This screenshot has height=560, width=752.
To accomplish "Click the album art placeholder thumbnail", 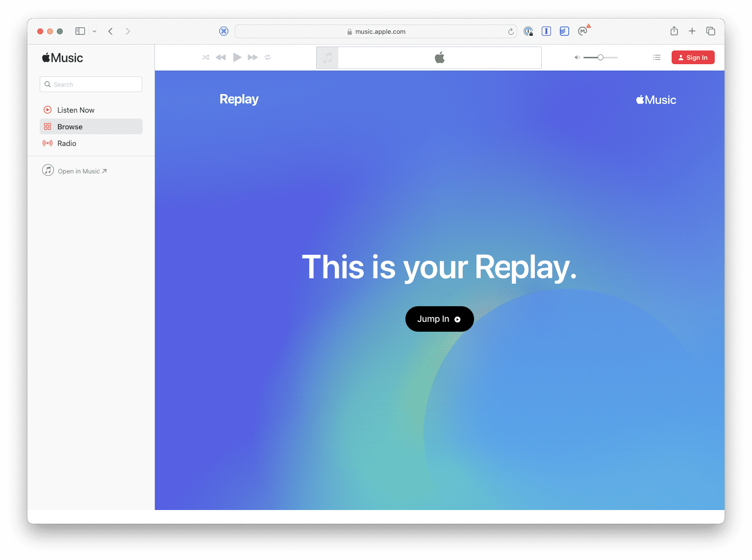I will [327, 58].
